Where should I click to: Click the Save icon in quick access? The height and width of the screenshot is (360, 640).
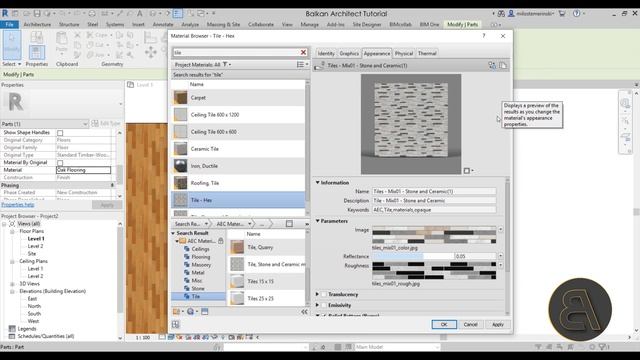(37, 13)
